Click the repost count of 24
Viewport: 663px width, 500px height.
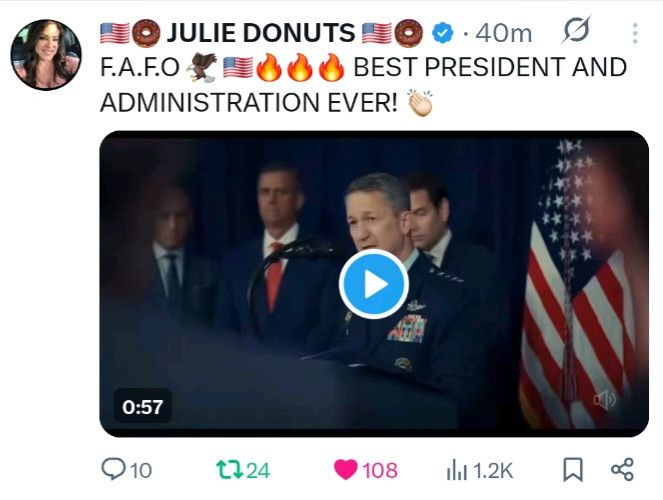click(258, 470)
